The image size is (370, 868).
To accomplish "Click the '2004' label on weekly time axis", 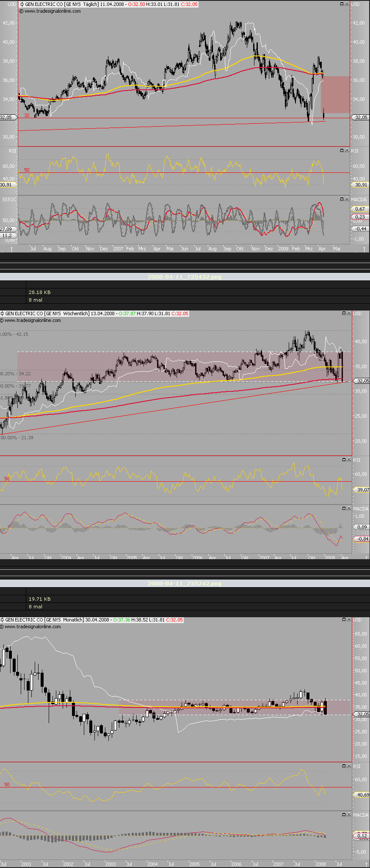I will (x=66, y=557).
